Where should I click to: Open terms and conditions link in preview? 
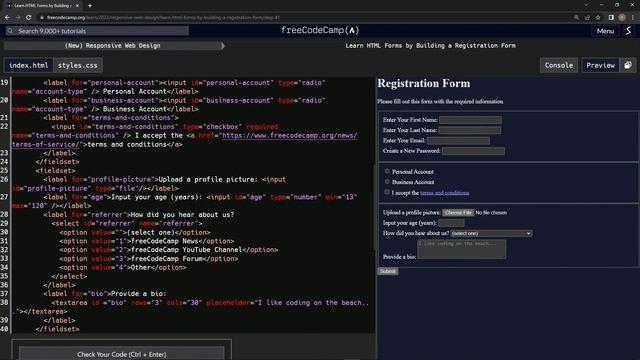pyautogui.click(x=444, y=193)
